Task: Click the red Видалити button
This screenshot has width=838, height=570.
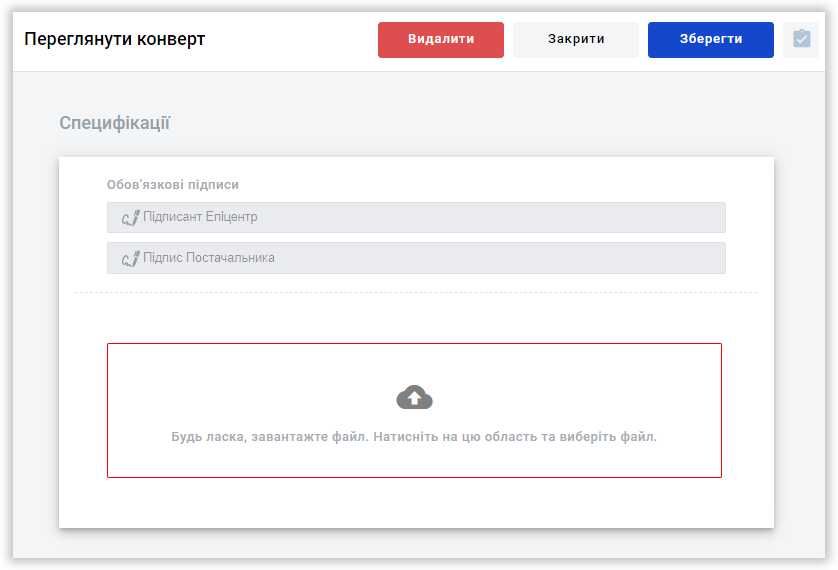Action: (x=440, y=40)
